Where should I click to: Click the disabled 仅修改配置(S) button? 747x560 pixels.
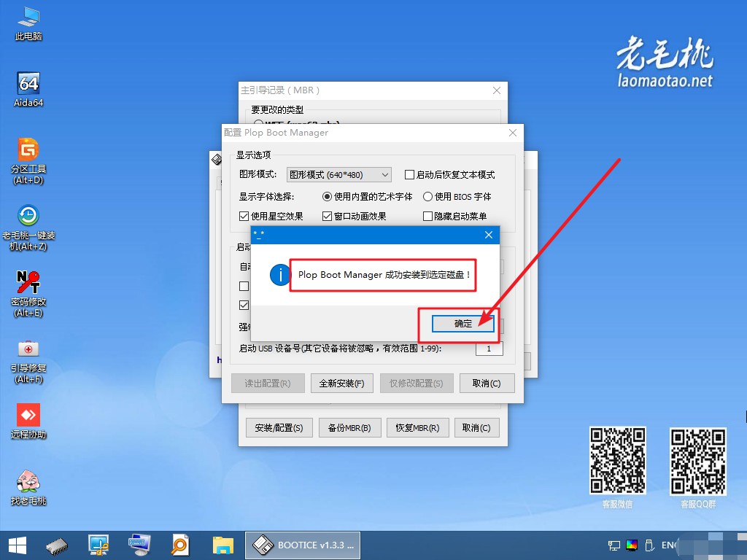coord(416,384)
